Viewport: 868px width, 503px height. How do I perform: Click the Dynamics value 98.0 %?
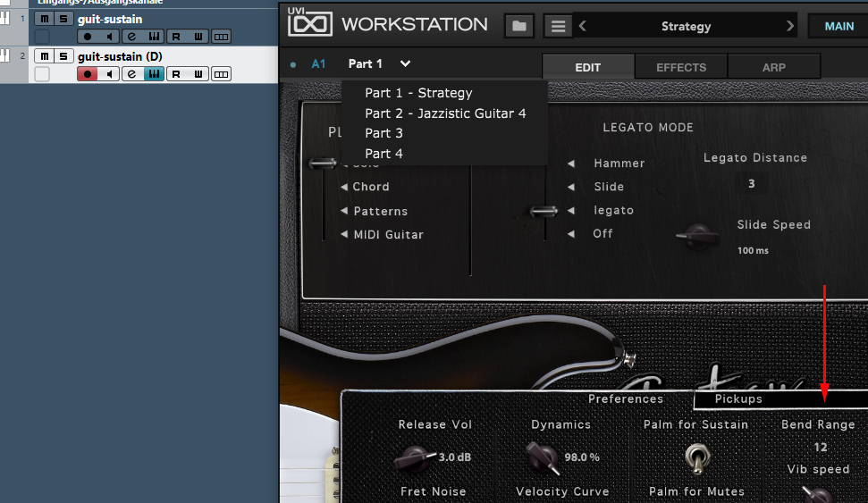[582, 457]
